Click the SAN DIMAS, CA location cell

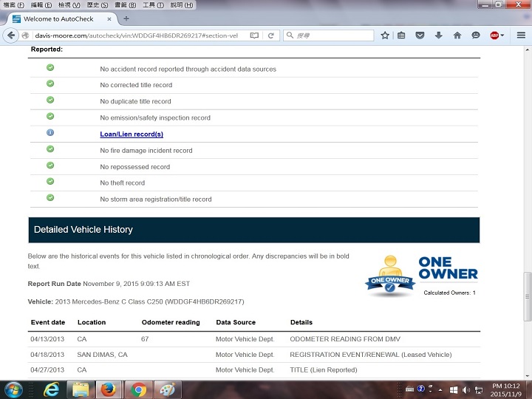102,355
